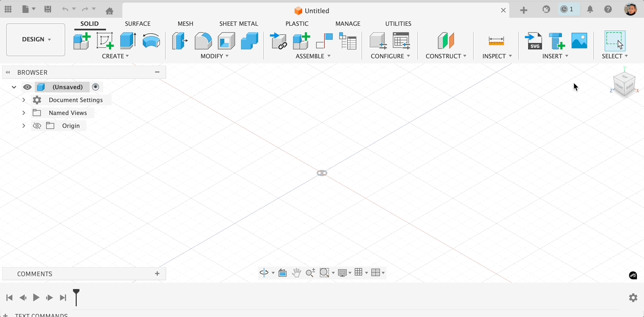Select the Shell tool
Viewport: 644px width, 317px height.
point(226,41)
